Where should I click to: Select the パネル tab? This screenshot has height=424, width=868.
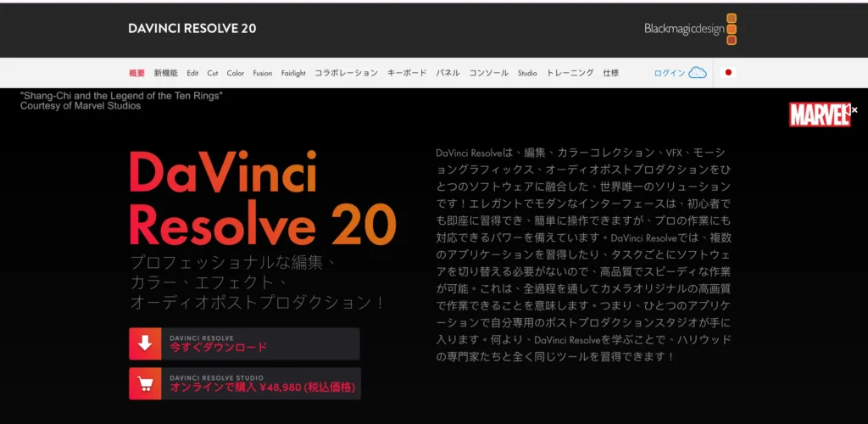[448, 73]
